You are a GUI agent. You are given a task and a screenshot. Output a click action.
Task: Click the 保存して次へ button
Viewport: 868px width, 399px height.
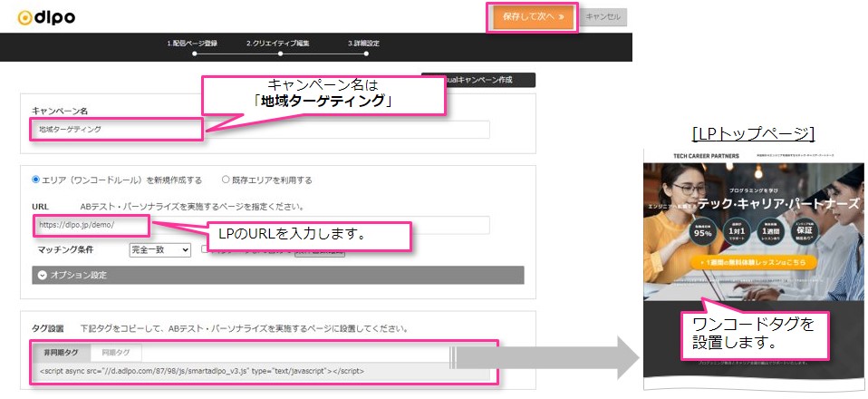533,16
